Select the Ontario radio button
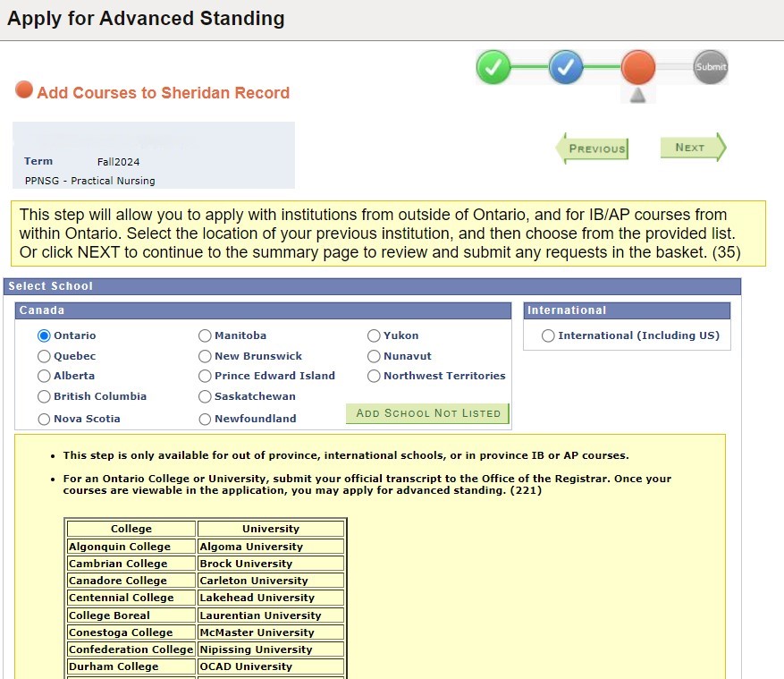This screenshot has width=784, height=679. [44, 336]
